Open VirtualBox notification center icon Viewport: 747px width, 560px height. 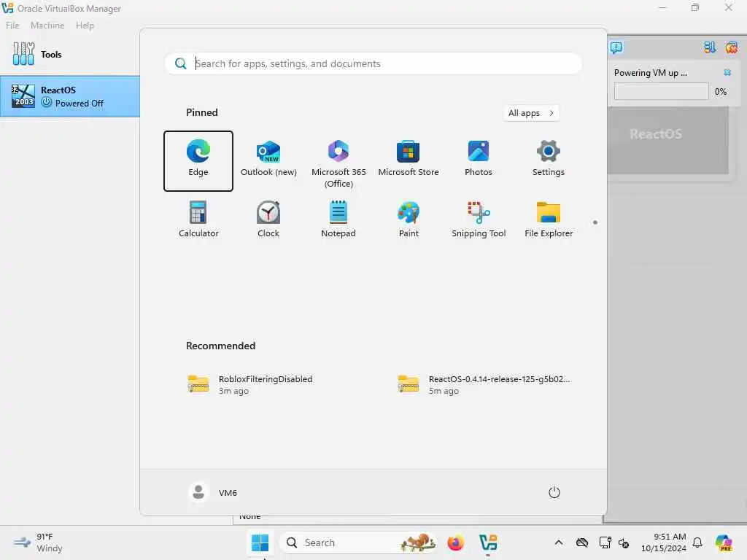(616, 47)
